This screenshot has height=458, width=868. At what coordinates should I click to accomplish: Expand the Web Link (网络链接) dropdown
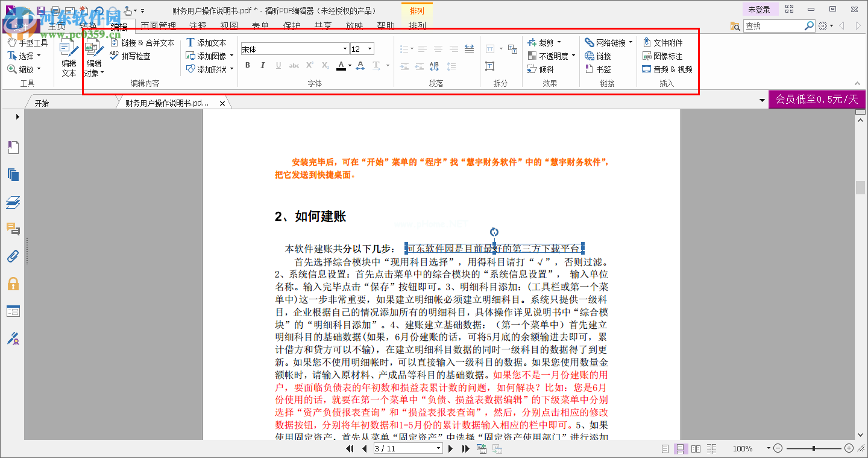pos(631,43)
